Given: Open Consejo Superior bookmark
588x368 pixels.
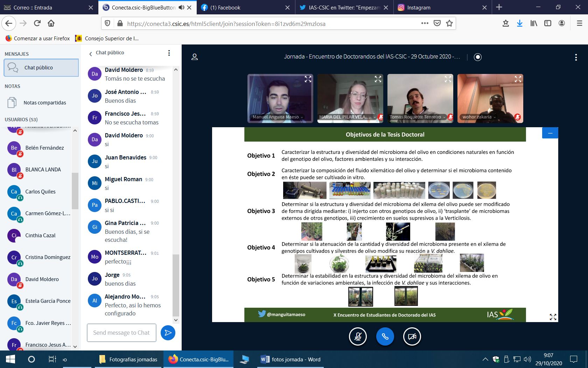Looking at the screenshot, I should coord(107,39).
